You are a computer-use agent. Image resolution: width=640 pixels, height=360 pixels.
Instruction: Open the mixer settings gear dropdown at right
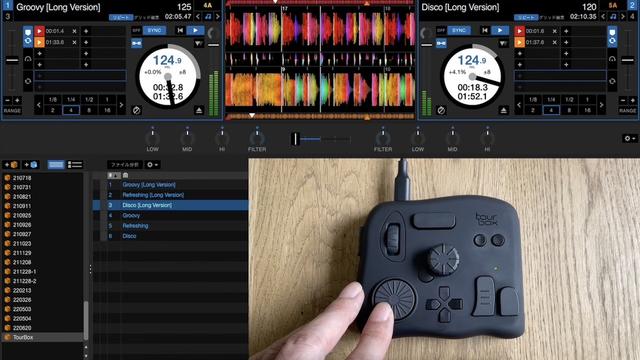(629, 138)
